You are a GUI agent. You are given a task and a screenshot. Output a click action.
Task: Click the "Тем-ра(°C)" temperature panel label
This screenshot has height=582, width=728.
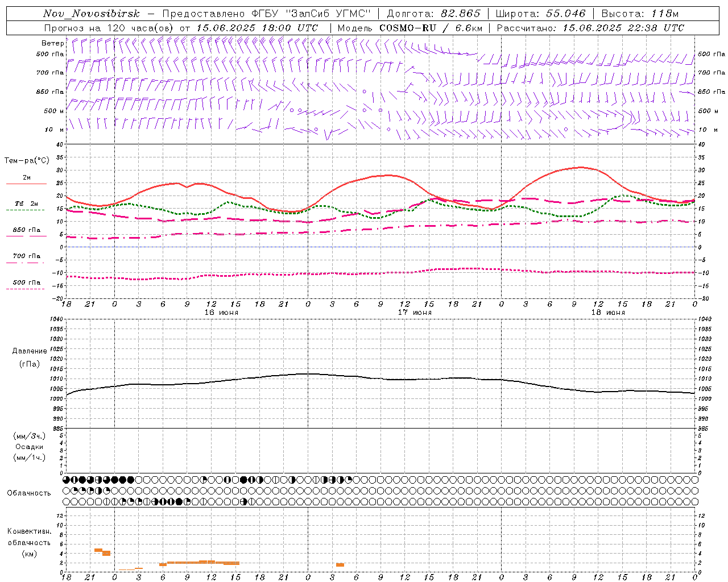coord(27,161)
